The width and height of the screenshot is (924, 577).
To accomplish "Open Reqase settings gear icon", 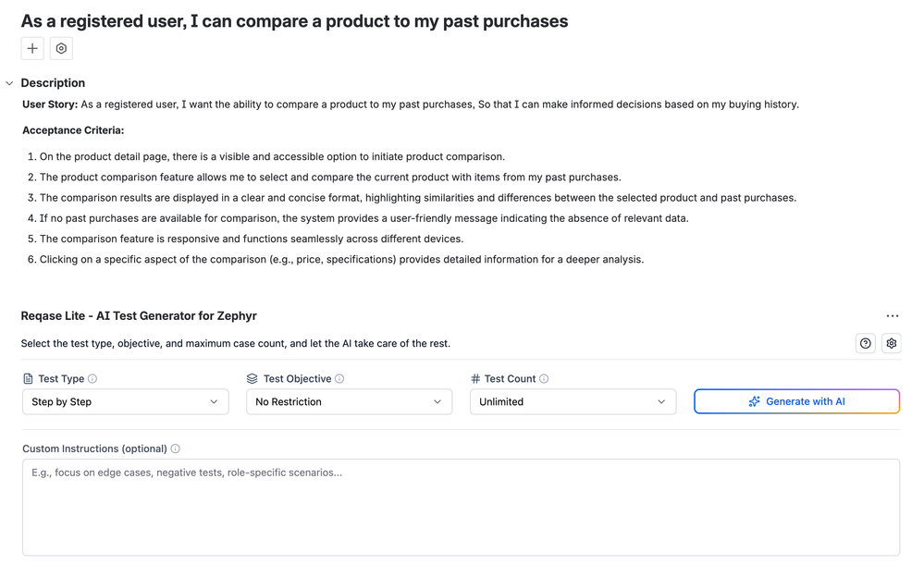I will [x=892, y=344].
